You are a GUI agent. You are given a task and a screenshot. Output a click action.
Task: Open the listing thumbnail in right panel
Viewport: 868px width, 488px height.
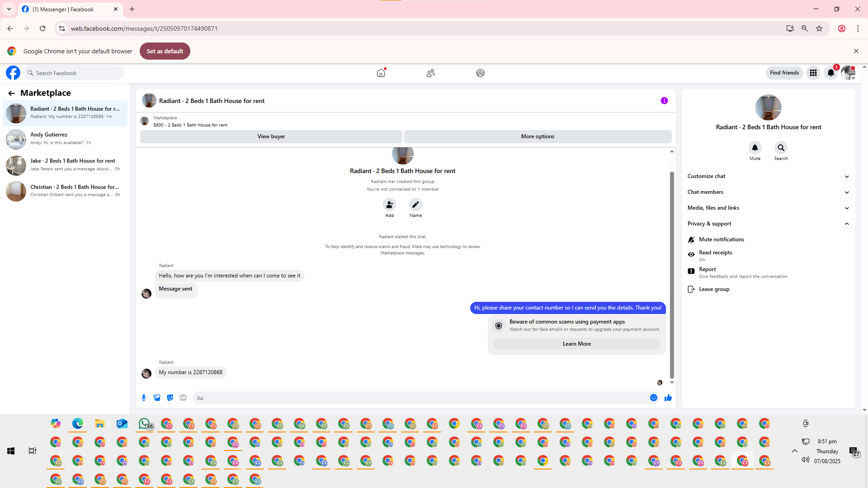click(768, 108)
